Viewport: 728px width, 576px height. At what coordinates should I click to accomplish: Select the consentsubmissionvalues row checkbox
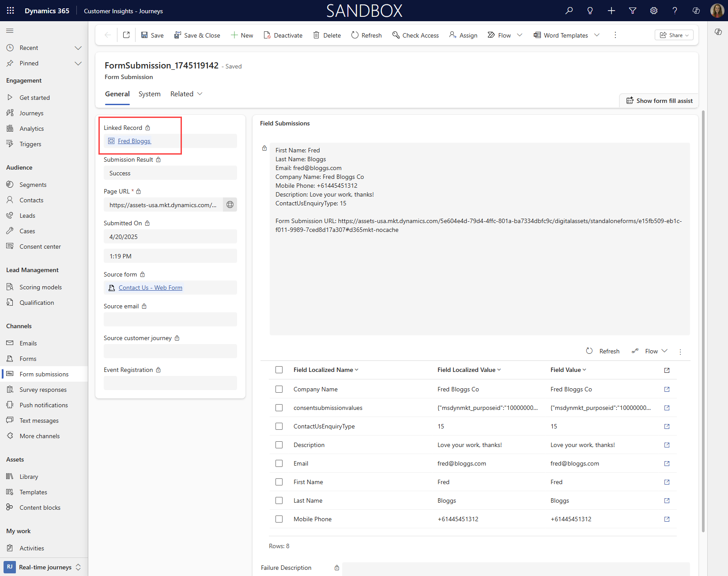279,408
